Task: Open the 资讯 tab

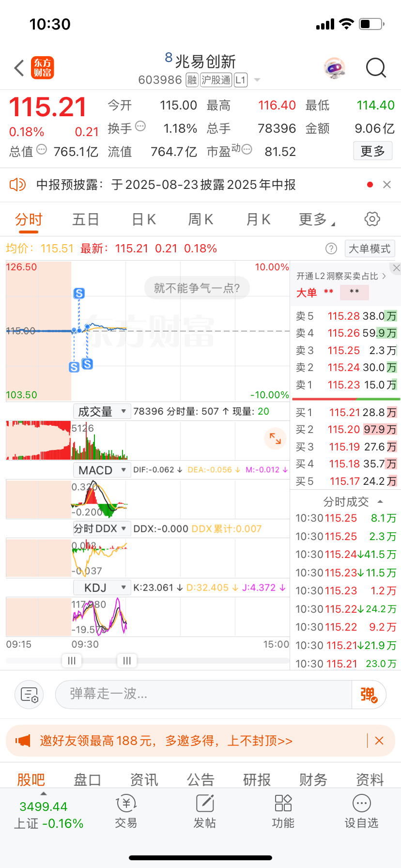Action: [144, 779]
